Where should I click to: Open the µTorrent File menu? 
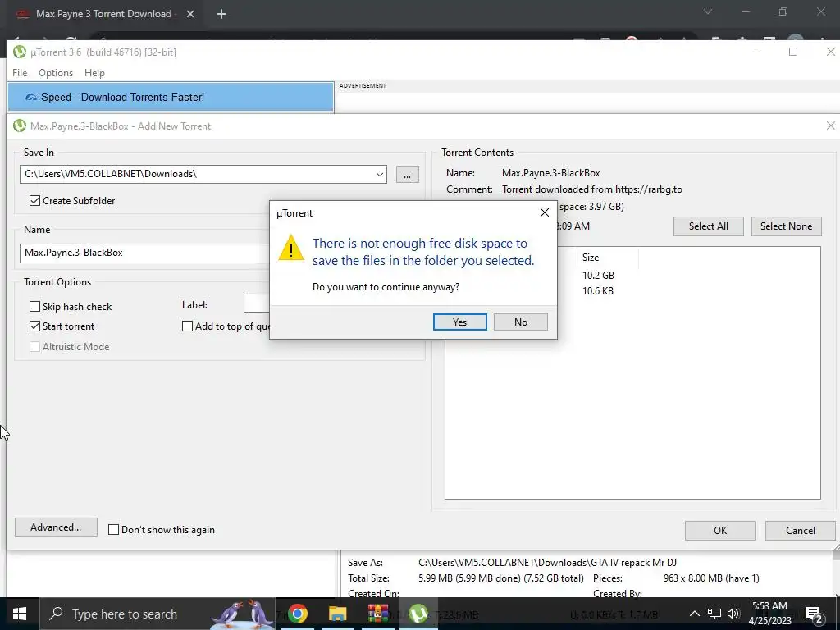[20, 73]
